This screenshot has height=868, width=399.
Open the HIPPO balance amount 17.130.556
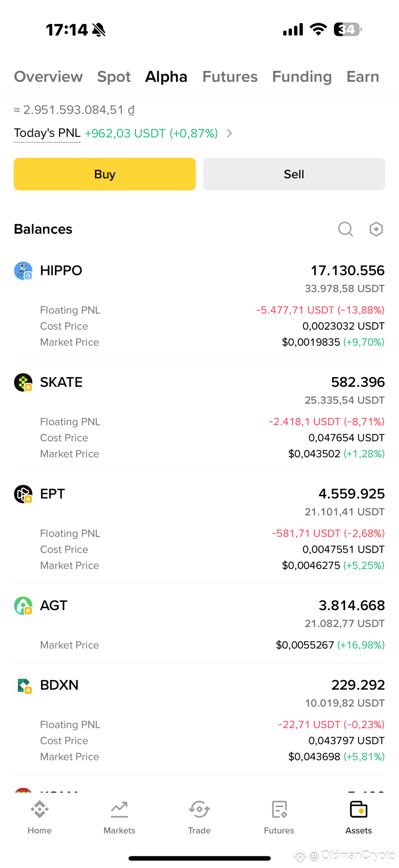347,271
